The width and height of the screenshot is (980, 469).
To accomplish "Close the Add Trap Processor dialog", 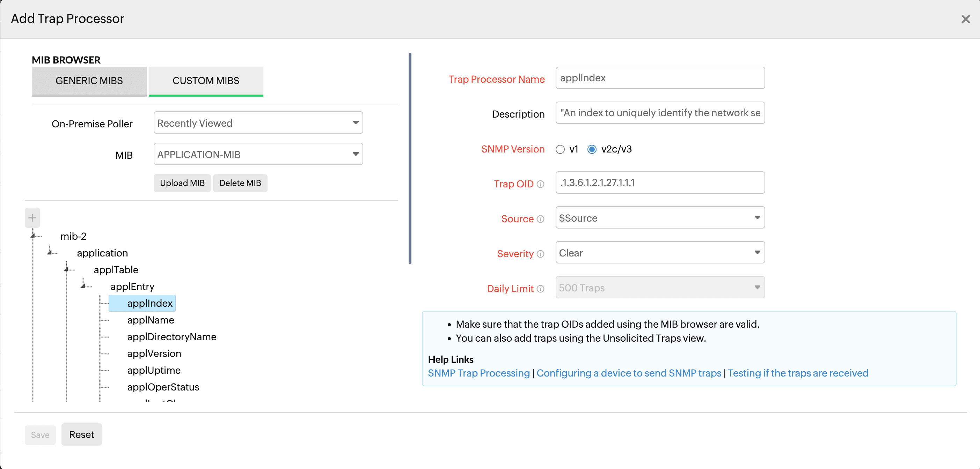I will click(966, 19).
